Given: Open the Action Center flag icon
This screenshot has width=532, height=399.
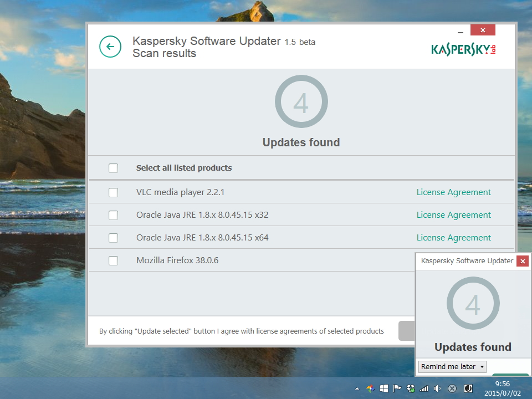Looking at the screenshot, I should click(397, 388).
